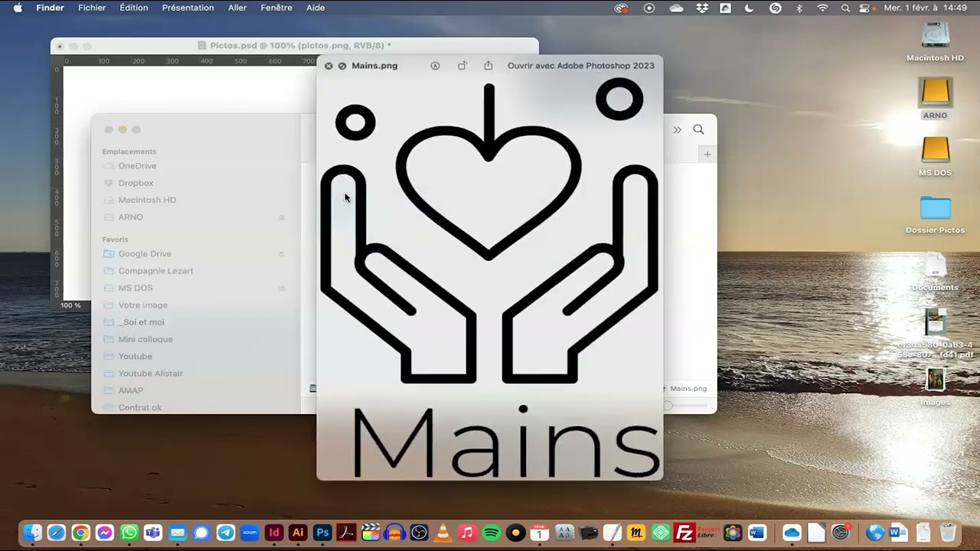The width and height of the screenshot is (980, 551).
Task: Launch Adobe Illustrator from the dock
Action: [x=299, y=533]
